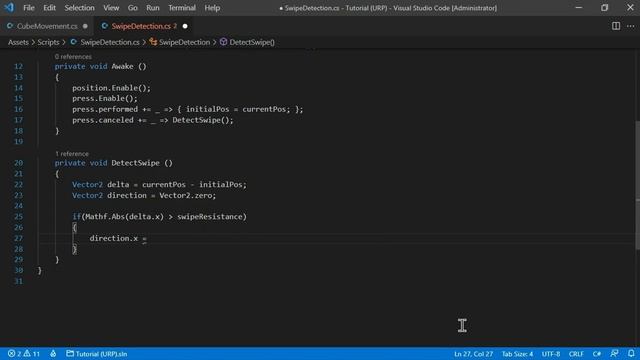This screenshot has height=360, width=640.
Task: Restore down the VS Code window
Action: pos(604,8)
